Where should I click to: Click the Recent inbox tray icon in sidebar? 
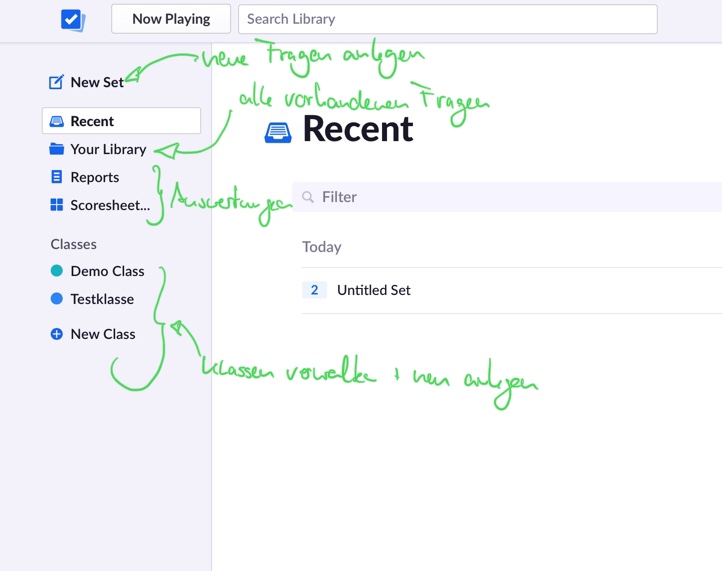pyautogui.click(x=57, y=121)
